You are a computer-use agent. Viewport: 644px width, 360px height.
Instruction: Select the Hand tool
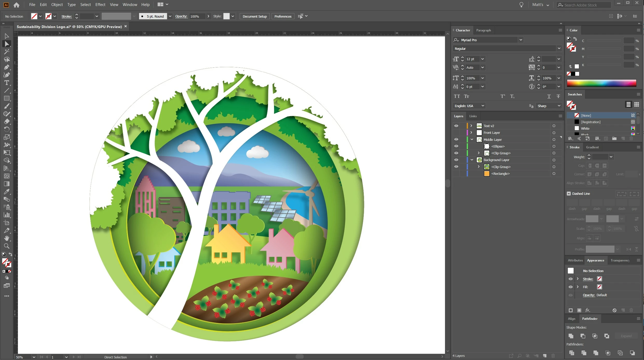pyautogui.click(x=7, y=238)
